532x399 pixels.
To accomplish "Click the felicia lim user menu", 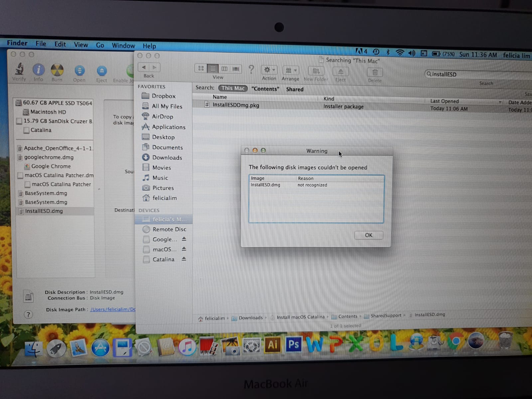I will click(x=516, y=56).
